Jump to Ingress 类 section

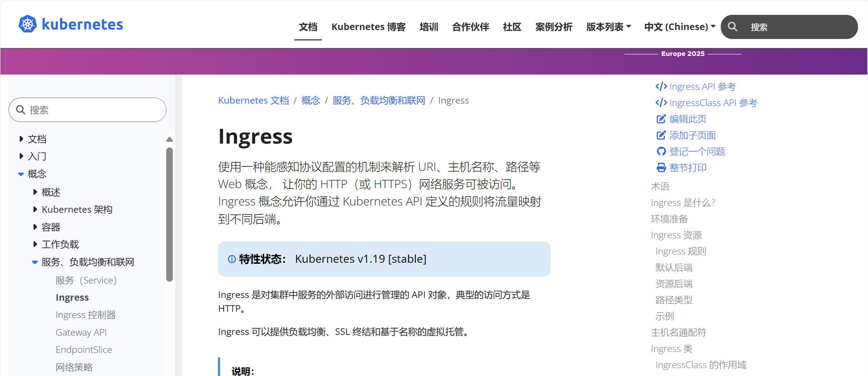tap(671, 348)
